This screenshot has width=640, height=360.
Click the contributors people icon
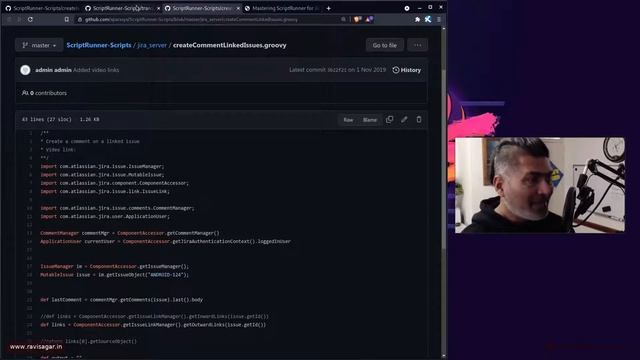[x=25, y=93]
